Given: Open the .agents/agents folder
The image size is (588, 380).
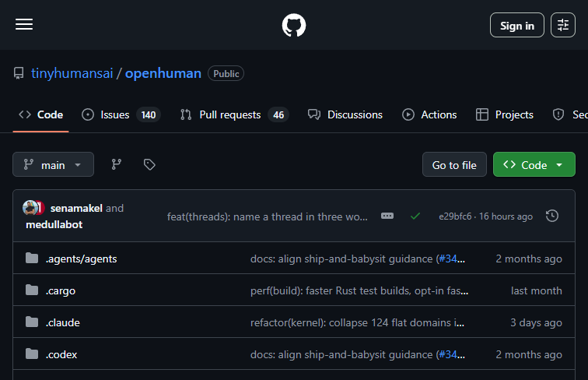Looking at the screenshot, I should 82,259.
